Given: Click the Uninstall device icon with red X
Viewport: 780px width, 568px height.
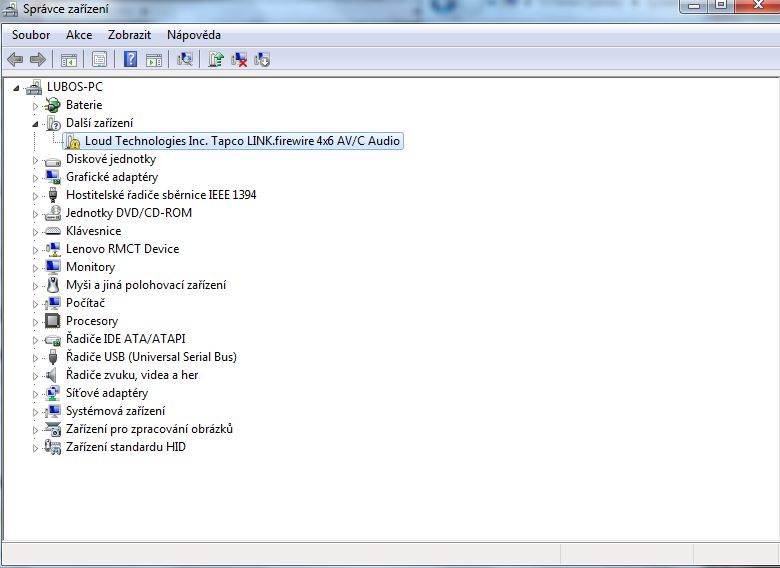Looking at the screenshot, I should (x=239, y=59).
